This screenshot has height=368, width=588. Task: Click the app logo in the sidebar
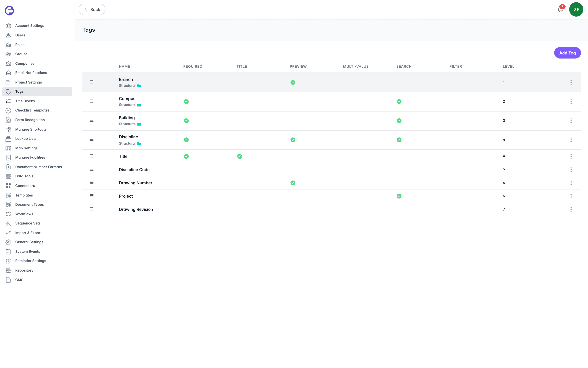point(9,10)
